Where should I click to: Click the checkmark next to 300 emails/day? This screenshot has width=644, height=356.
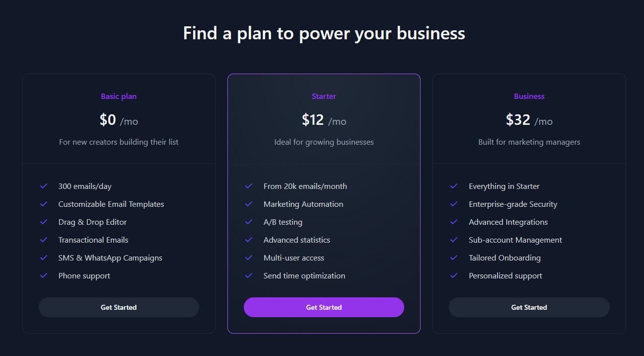44,186
